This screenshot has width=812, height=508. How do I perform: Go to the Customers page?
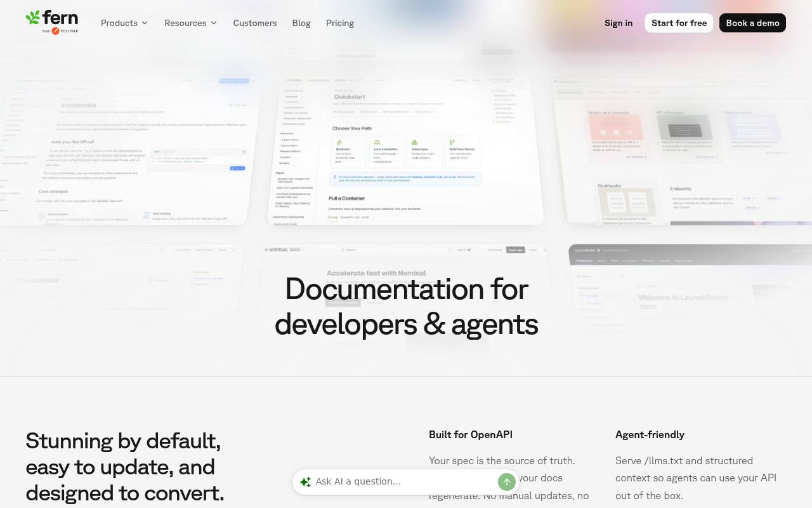255,23
